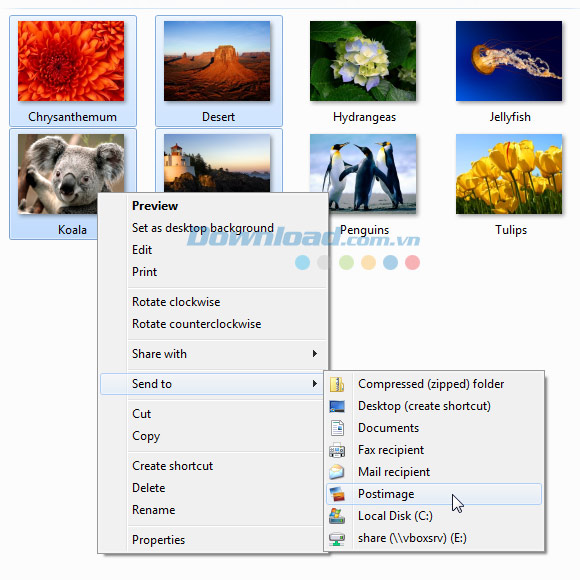The width and height of the screenshot is (580, 580).
Task: Select the Hydrangeas thumbnail
Action: coord(363,61)
